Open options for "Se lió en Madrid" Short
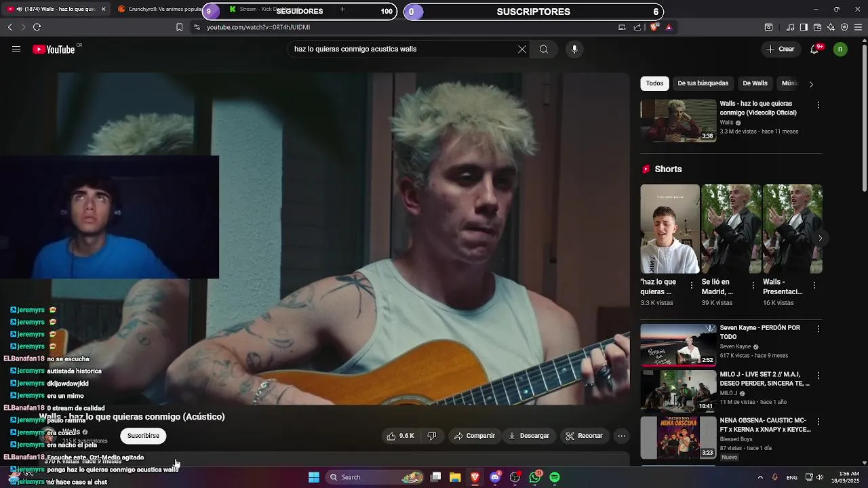 coord(753,285)
